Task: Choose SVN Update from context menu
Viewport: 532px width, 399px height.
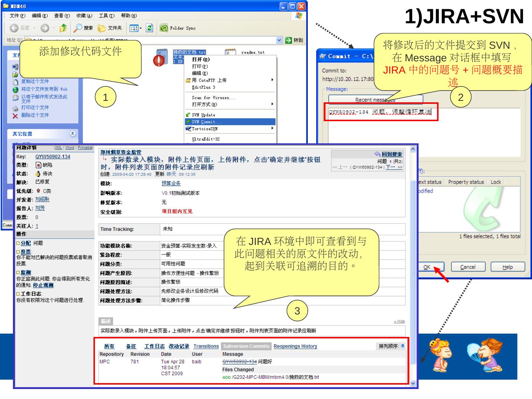Action: pos(230,115)
